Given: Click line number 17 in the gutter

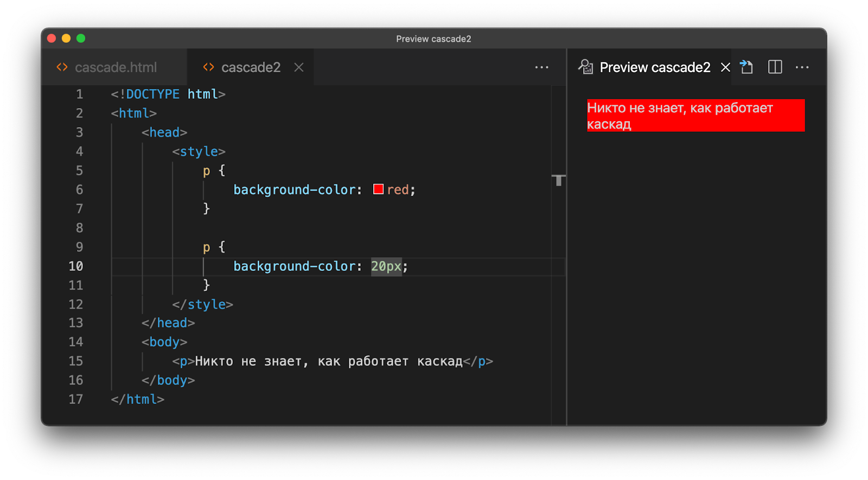Looking at the screenshot, I should (76, 400).
